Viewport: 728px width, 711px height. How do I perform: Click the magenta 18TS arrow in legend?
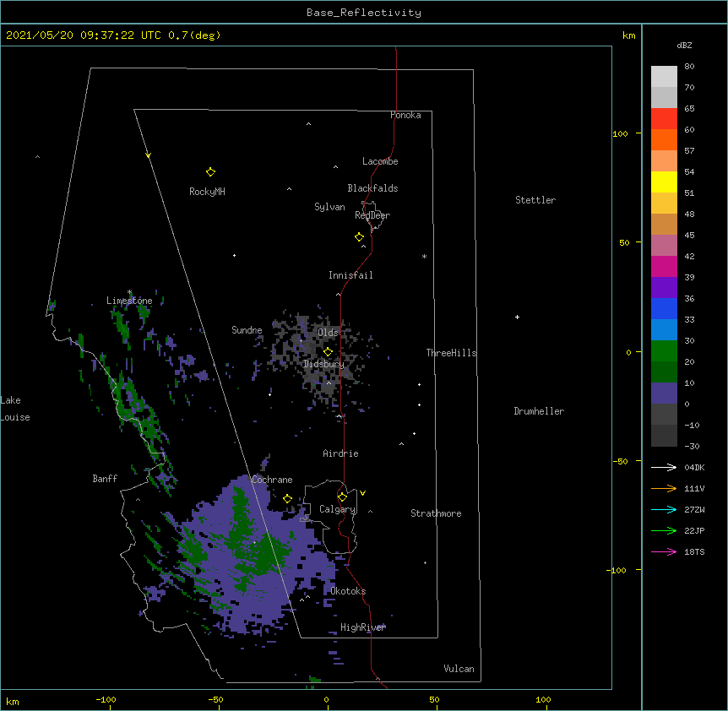664,551
